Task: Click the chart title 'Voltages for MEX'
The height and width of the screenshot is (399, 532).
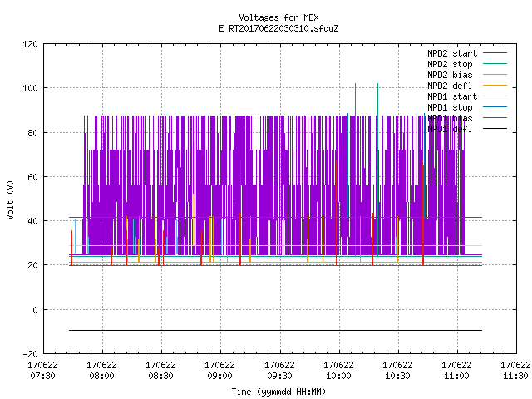Action: 278,17
